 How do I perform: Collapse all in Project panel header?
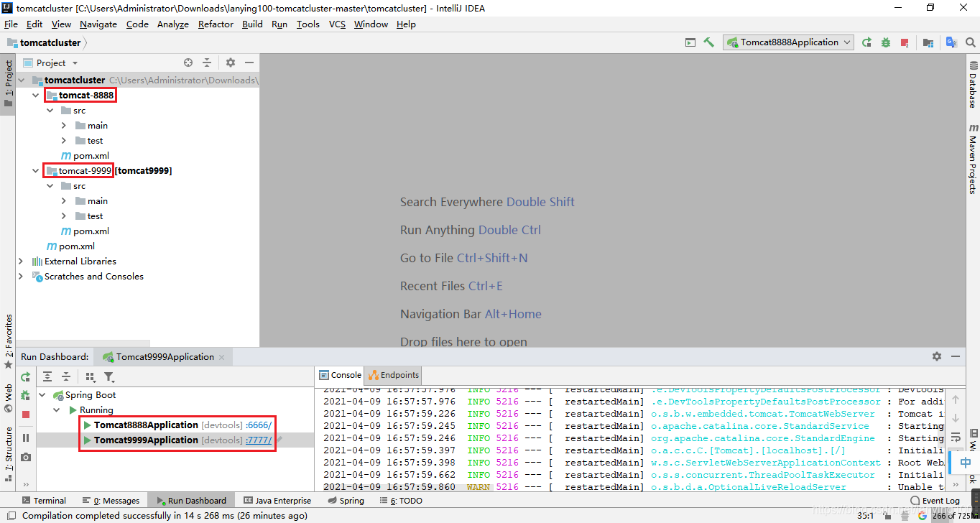[207, 63]
